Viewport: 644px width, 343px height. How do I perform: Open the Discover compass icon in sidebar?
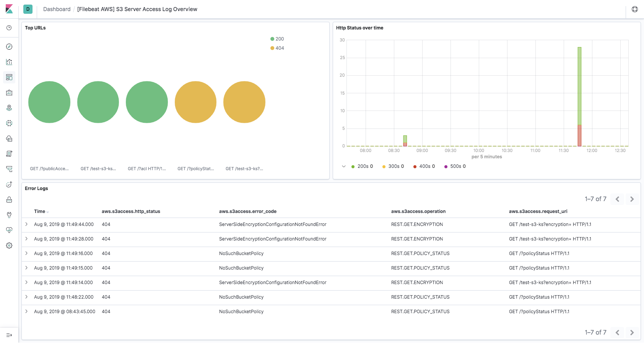[9, 47]
